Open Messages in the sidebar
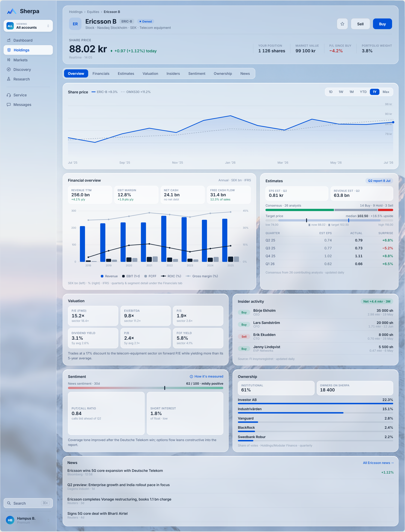This screenshot has height=532, width=405. [x=28, y=105]
